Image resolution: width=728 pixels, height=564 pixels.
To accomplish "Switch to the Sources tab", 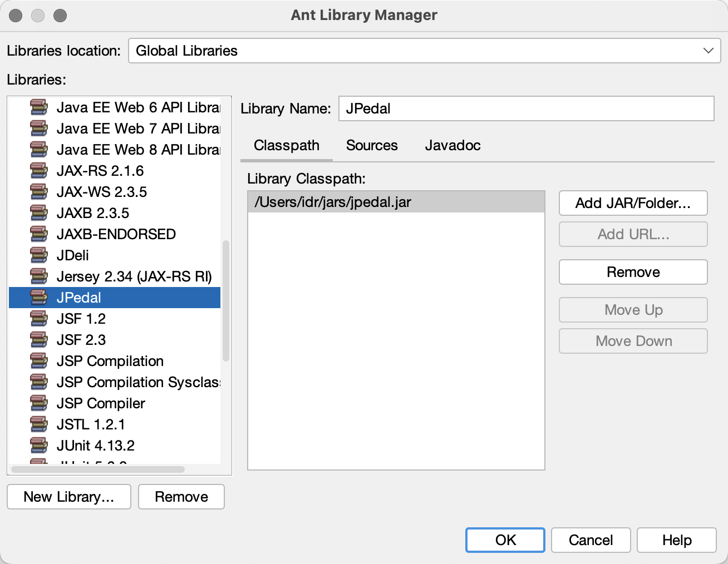I will 372,145.
